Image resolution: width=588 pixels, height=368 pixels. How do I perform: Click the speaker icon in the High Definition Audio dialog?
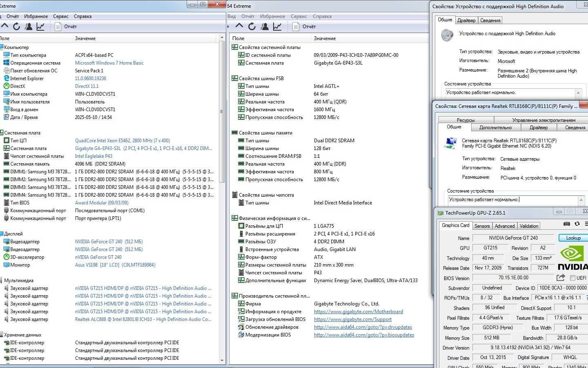click(448, 35)
